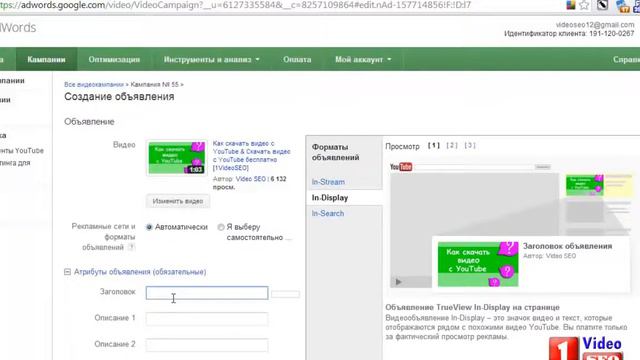Open the video title link Как скачать видео
This screenshot has height=360, width=640.
[251, 156]
